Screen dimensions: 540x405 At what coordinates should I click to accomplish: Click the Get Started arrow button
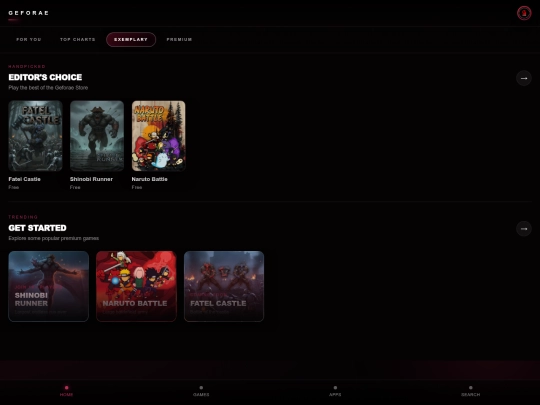pyautogui.click(x=523, y=229)
